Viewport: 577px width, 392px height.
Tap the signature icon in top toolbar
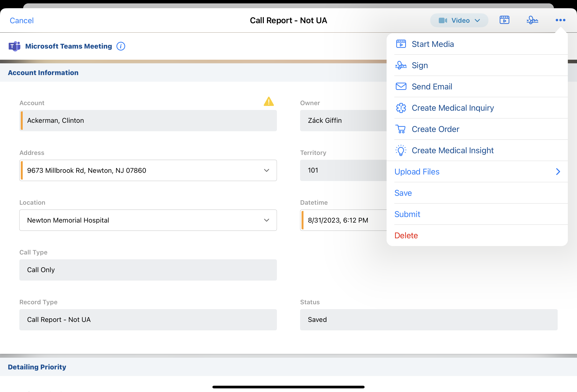[x=532, y=20]
